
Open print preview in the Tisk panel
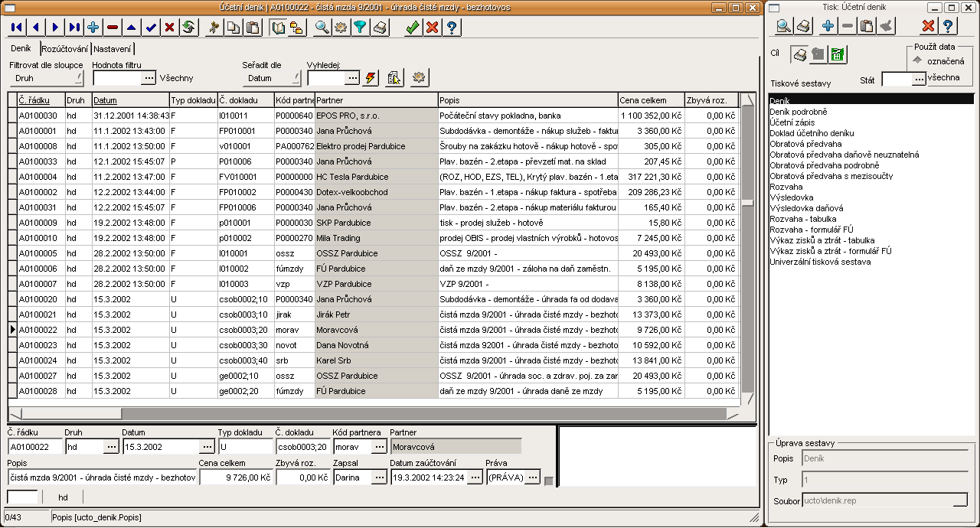(x=784, y=27)
